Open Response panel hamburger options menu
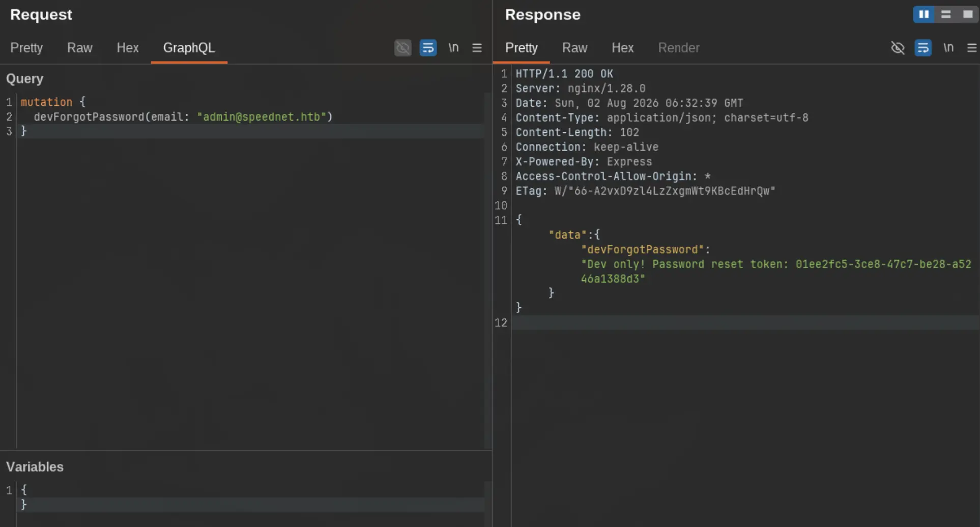980x527 pixels. pos(972,48)
